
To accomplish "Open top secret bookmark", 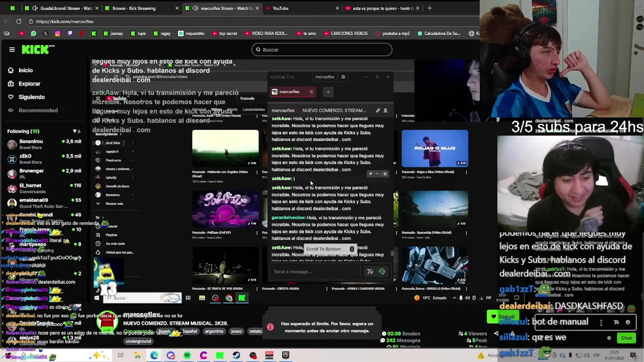I will click(224, 33).
